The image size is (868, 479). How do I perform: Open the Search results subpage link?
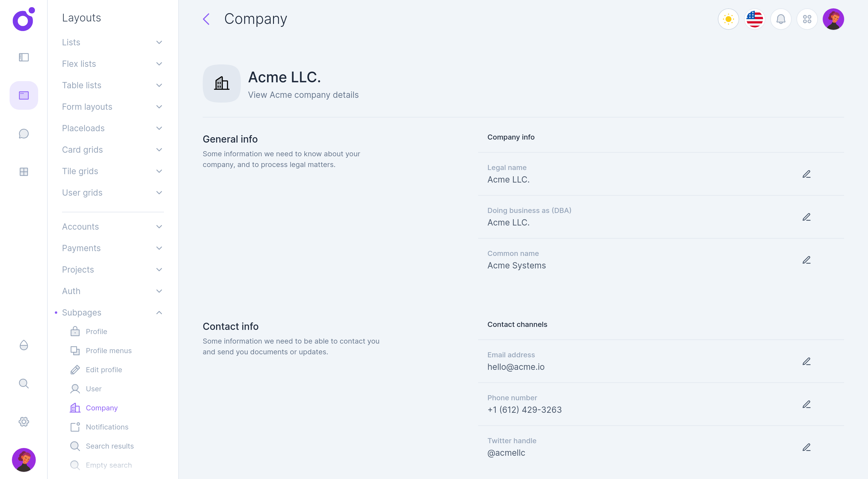(109, 446)
